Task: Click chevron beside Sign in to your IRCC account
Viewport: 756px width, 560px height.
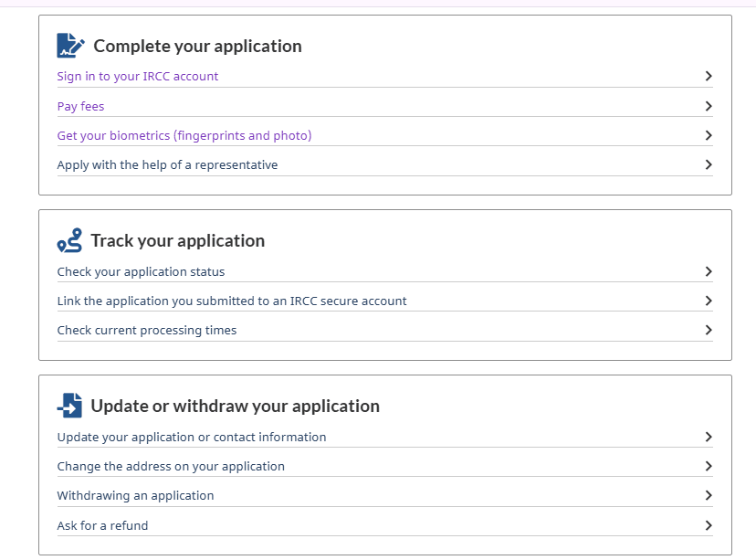Action: coord(709,76)
